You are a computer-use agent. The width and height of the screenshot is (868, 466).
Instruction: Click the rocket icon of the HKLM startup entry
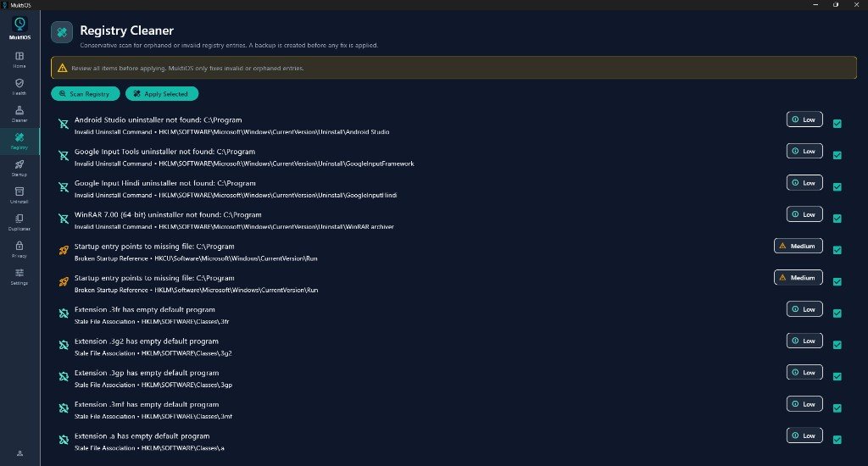64,282
